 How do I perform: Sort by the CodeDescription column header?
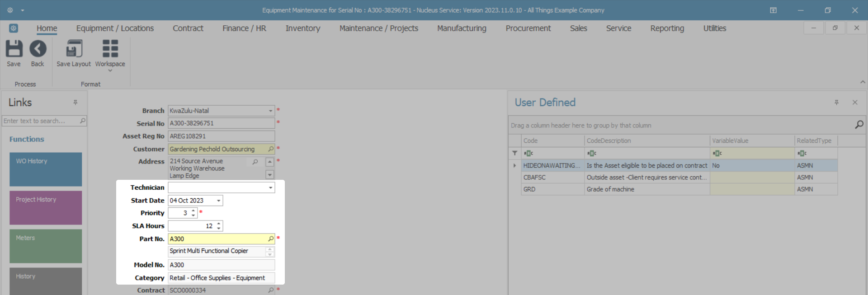pyautogui.click(x=647, y=140)
